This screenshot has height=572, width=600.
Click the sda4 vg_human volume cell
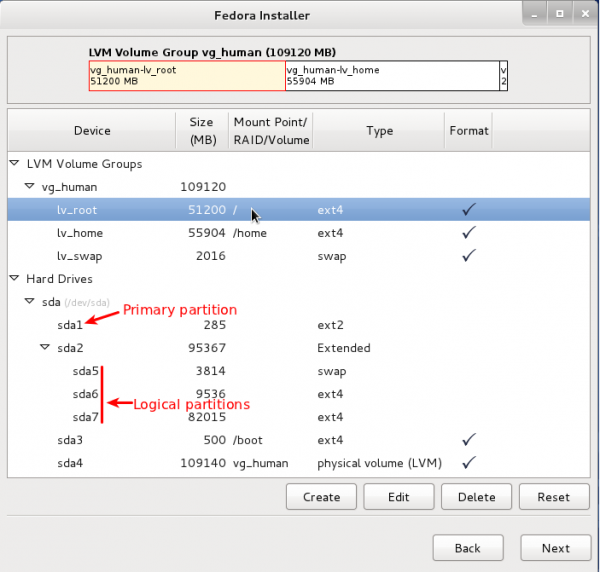tap(260, 463)
